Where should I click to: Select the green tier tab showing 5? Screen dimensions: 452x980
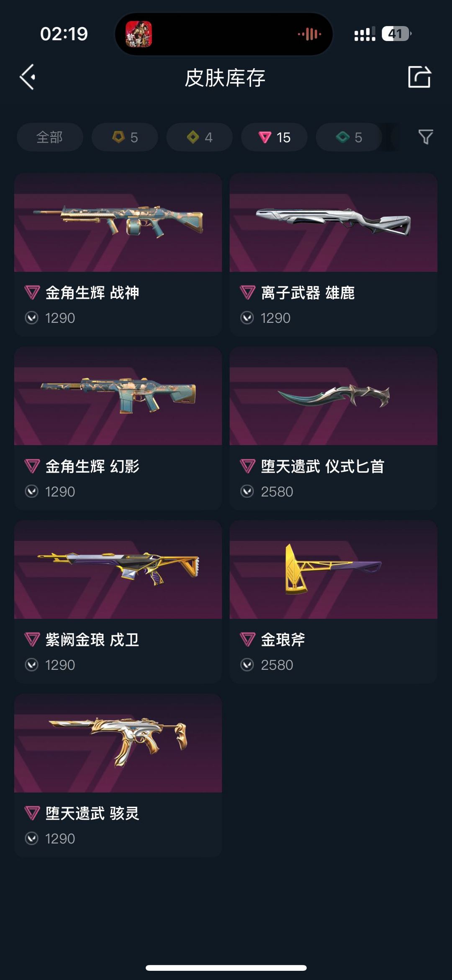(349, 137)
